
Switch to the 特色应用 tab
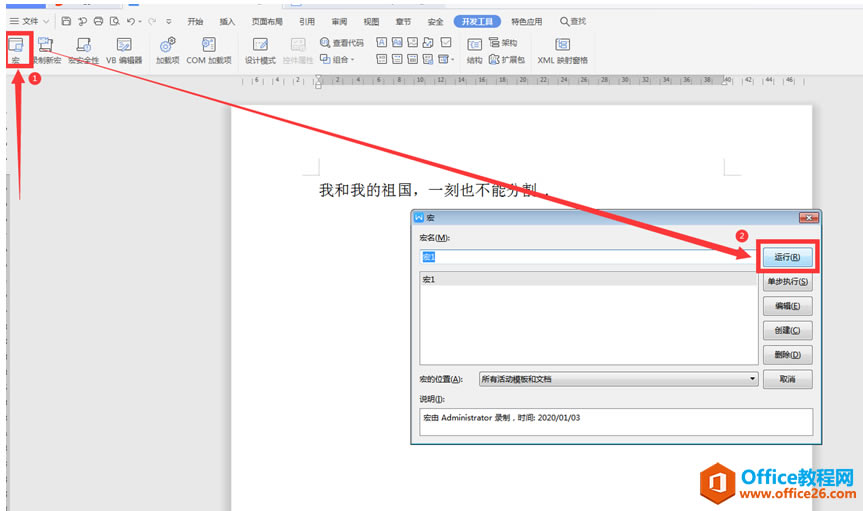[x=526, y=21]
